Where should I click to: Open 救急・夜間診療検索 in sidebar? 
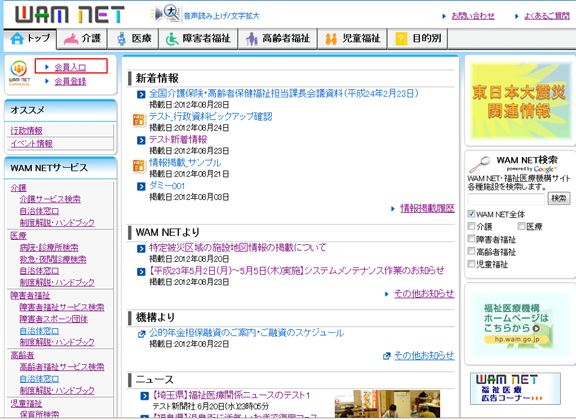pyautogui.click(x=53, y=259)
